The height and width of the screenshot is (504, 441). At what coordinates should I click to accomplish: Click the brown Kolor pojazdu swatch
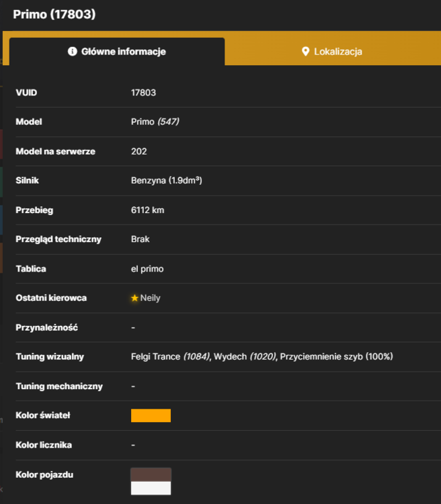point(151,474)
